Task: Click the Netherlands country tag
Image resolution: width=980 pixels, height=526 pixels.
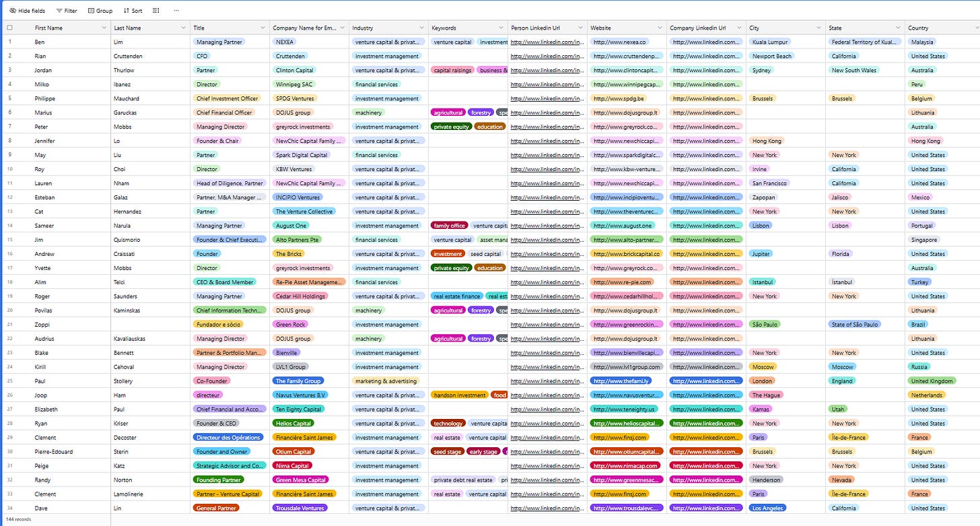Action: click(927, 395)
